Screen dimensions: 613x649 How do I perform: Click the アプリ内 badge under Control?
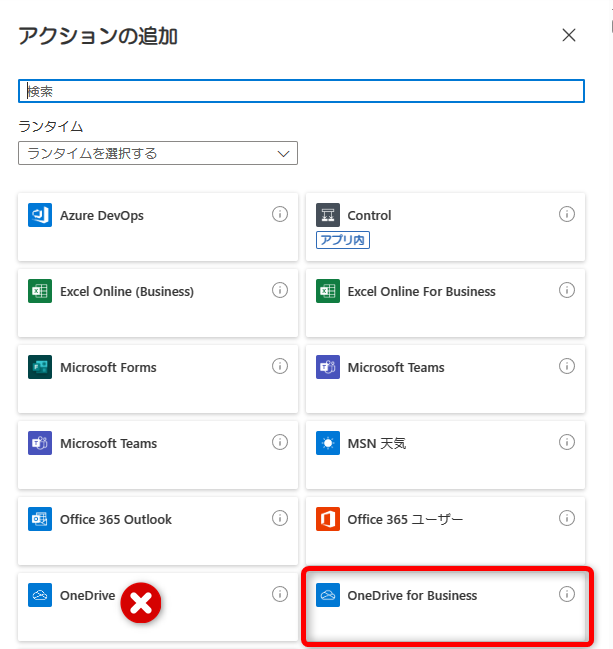pos(343,240)
